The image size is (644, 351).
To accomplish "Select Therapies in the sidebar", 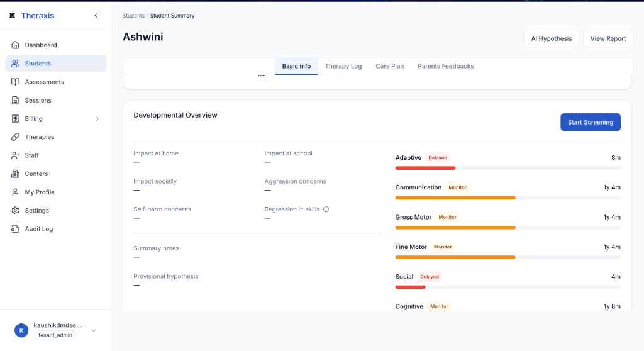I will 56,137.
